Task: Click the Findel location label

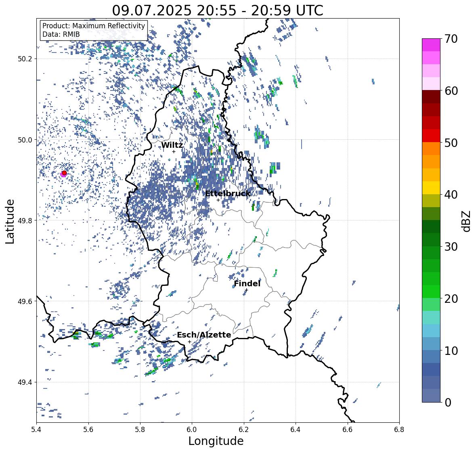Action: click(x=247, y=283)
